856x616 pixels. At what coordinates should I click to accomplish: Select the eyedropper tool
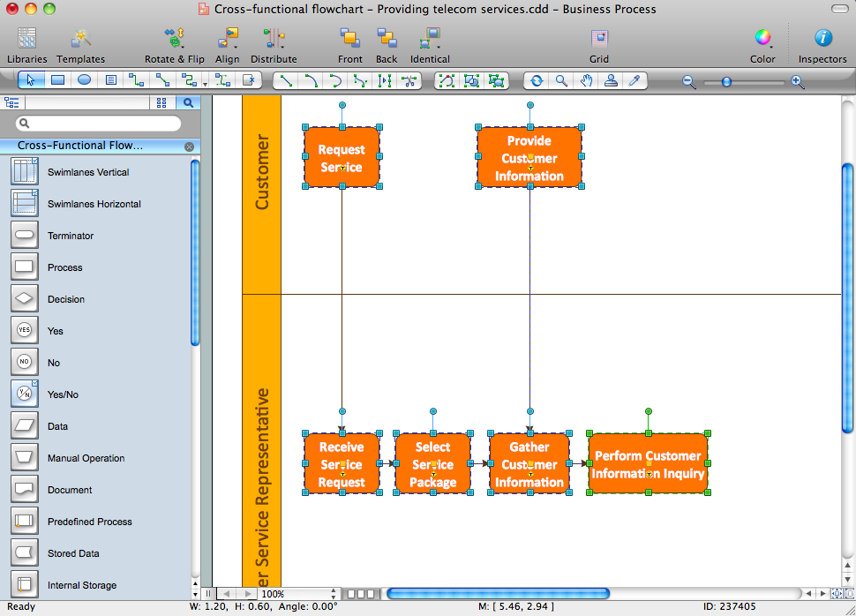pos(634,80)
